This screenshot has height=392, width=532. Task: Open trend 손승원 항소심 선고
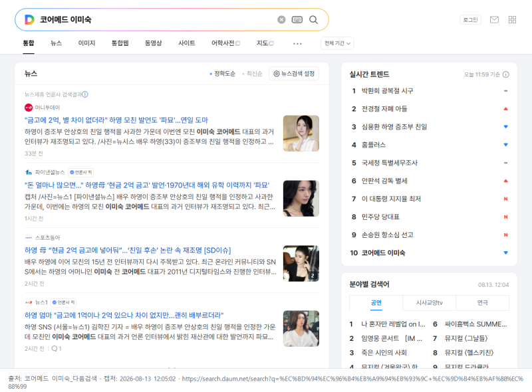(387, 235)
